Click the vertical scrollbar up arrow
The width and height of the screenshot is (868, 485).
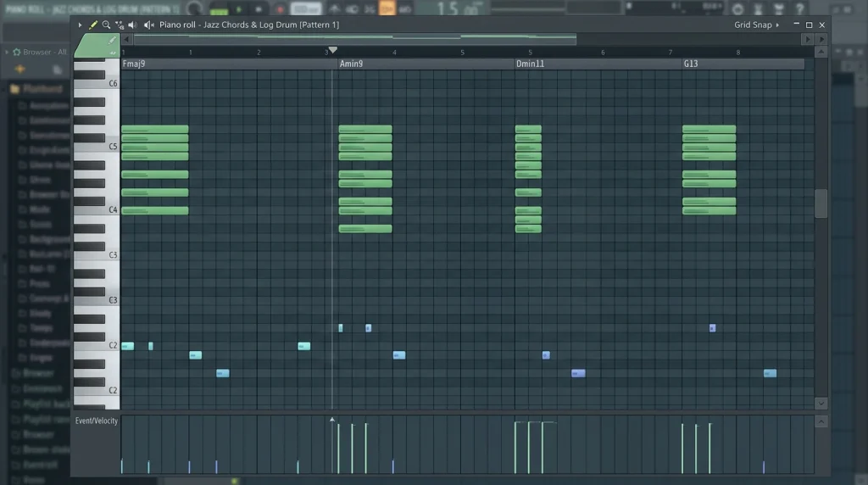821,52
